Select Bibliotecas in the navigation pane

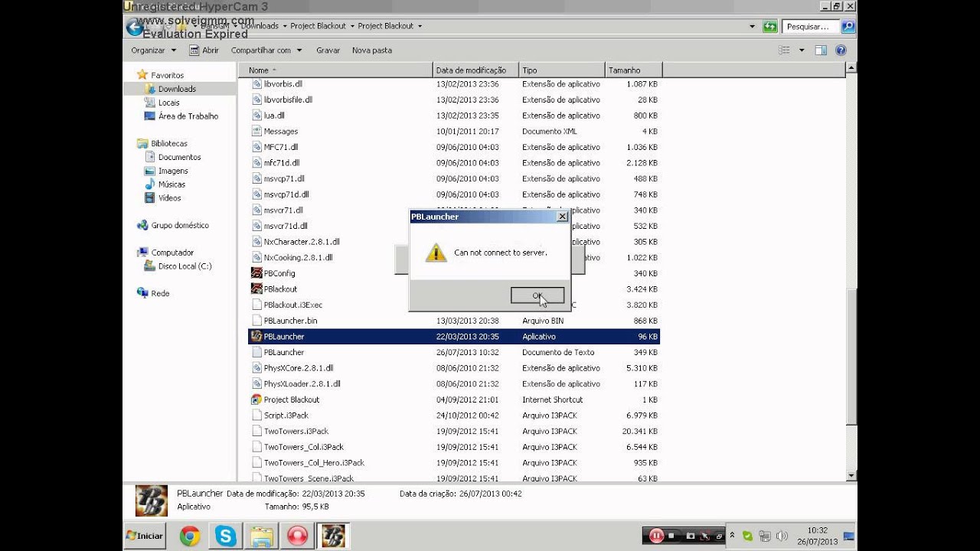(x=168, y=143)
